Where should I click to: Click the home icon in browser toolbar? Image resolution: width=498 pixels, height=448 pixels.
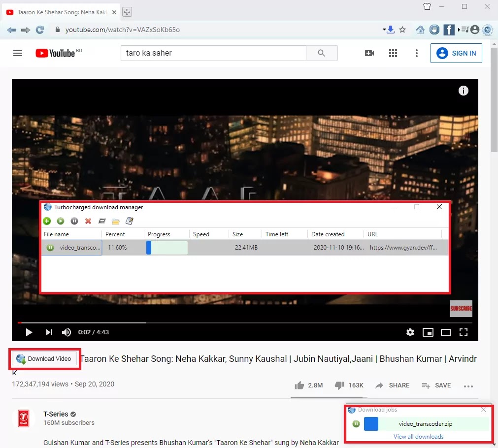tap(420, 30)
